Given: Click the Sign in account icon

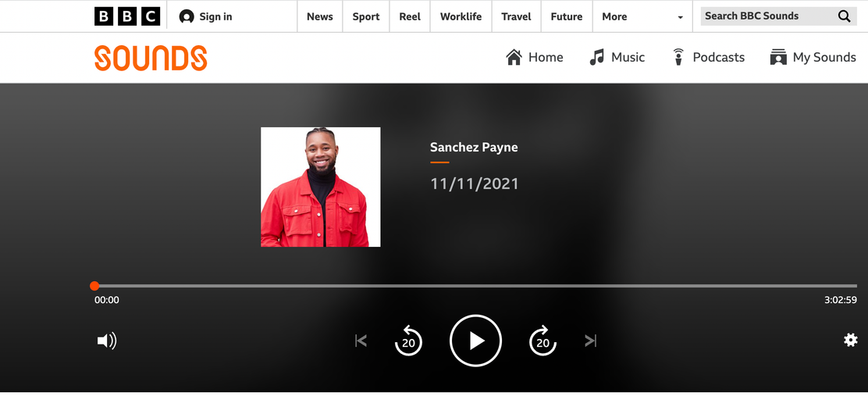Looking at the screenshot, I should (187, 16).
